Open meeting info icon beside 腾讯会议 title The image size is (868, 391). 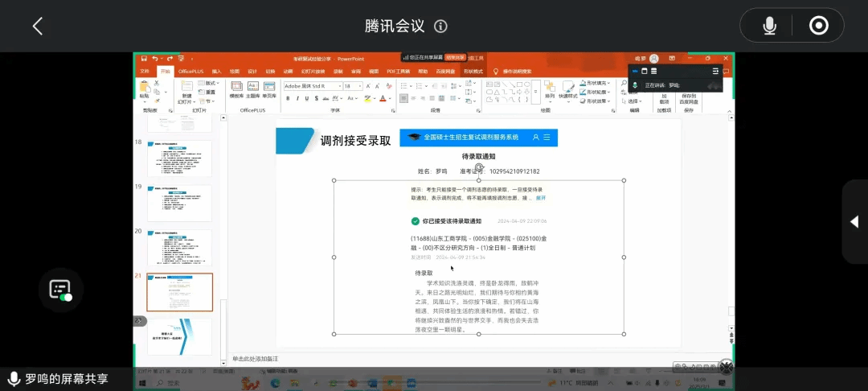440,27
